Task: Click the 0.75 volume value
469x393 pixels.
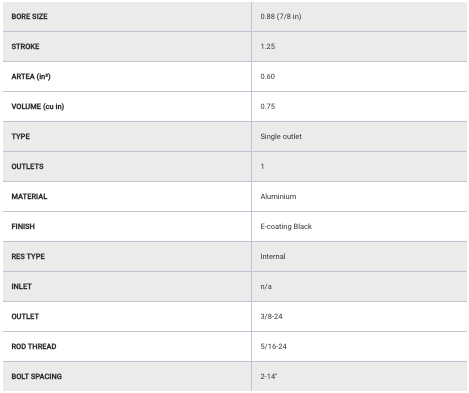Action: pyautogui.click(x=268, y=106)
